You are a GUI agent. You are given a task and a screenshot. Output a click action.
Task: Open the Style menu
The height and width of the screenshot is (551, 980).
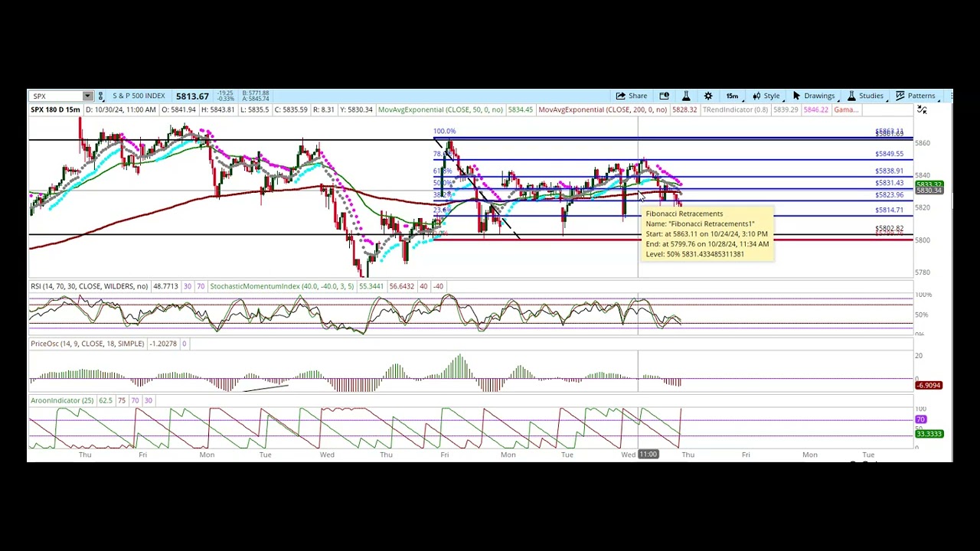pyautogui.click(x=766, y=96)
